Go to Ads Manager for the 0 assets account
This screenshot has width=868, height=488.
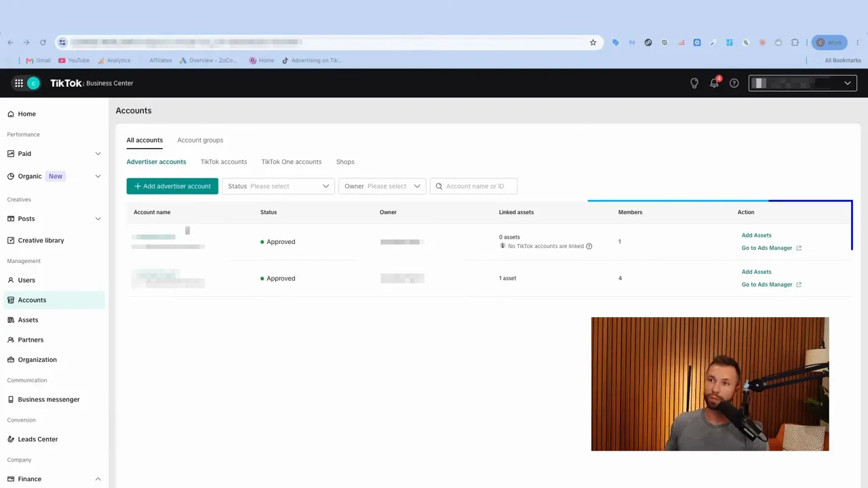[772, 248]
